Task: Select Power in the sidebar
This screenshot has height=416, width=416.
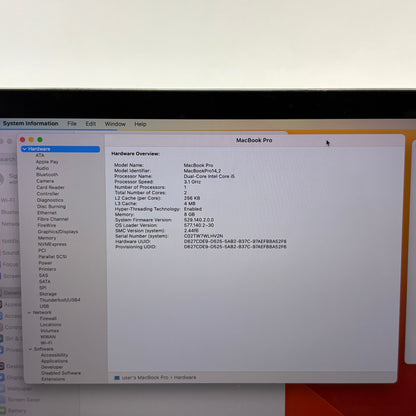Action: (x=45, y=263)
